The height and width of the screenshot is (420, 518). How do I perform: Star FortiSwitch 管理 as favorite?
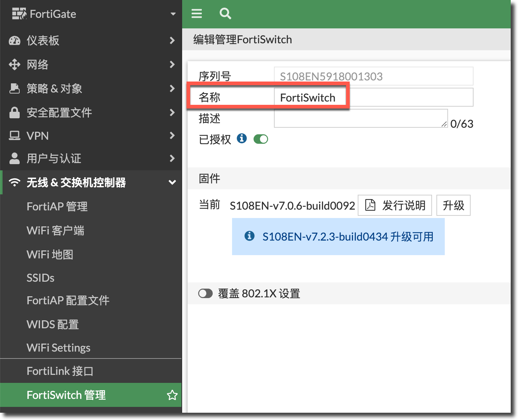coord(172,395)
